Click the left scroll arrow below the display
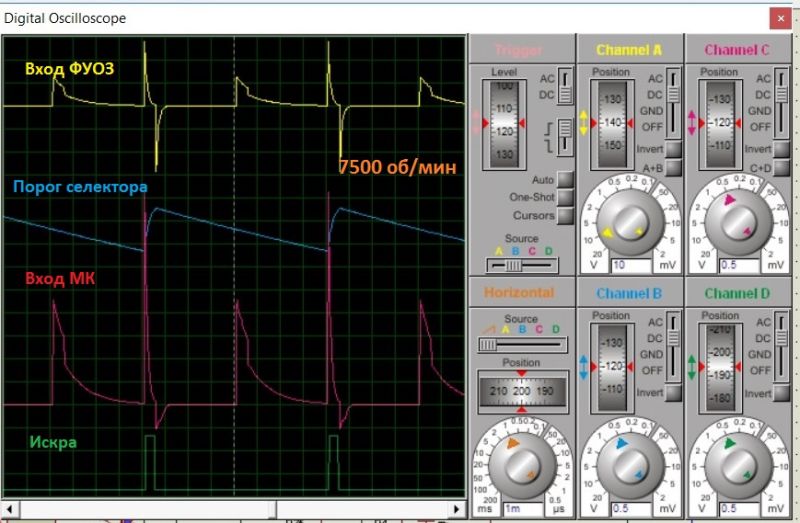This screenshot has width=800, height=523. pos(10,509)
